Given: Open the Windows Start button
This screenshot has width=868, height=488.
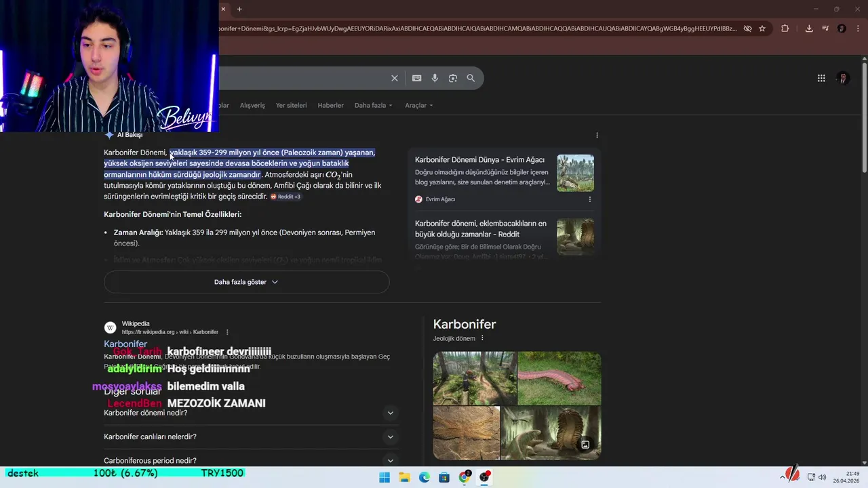Looking at the screenshot, I should tap(384, 477).
